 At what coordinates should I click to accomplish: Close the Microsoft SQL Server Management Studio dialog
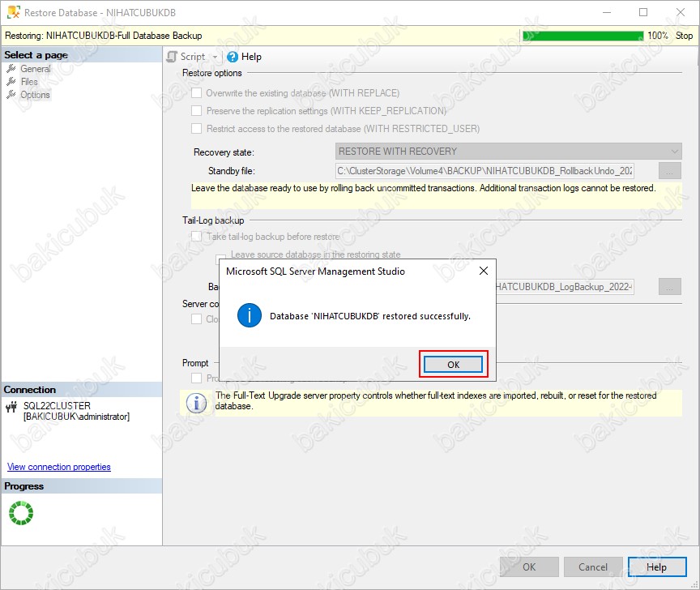pyautogui.click(x=484, y=271)
